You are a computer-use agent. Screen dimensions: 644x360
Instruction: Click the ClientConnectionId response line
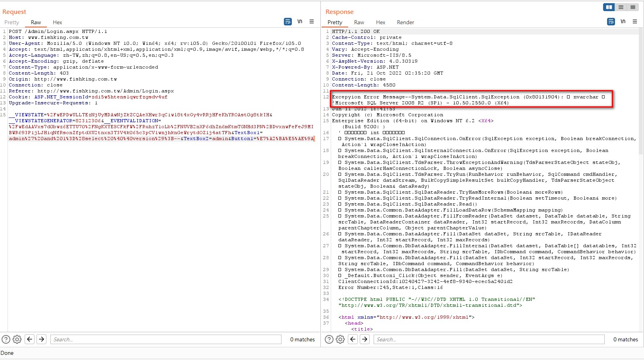[425, 281]
